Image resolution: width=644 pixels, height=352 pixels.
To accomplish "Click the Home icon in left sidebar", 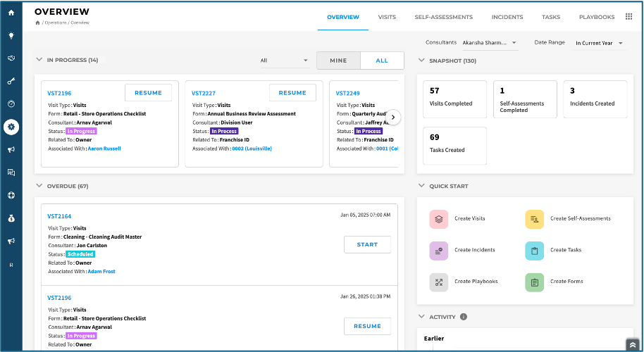I will tap(11, 13).
